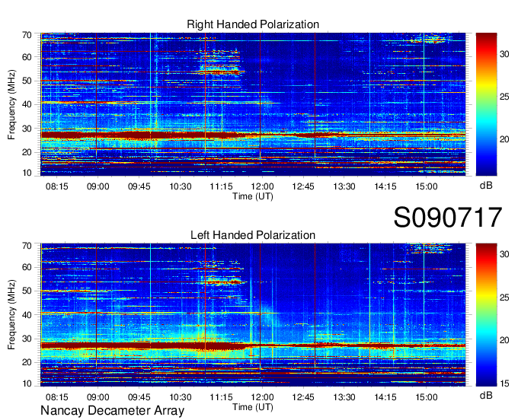Click the 40 frequency tick on Left Handed plot
The width and height of the screenshot is (518, 420).
click(27, 315)
